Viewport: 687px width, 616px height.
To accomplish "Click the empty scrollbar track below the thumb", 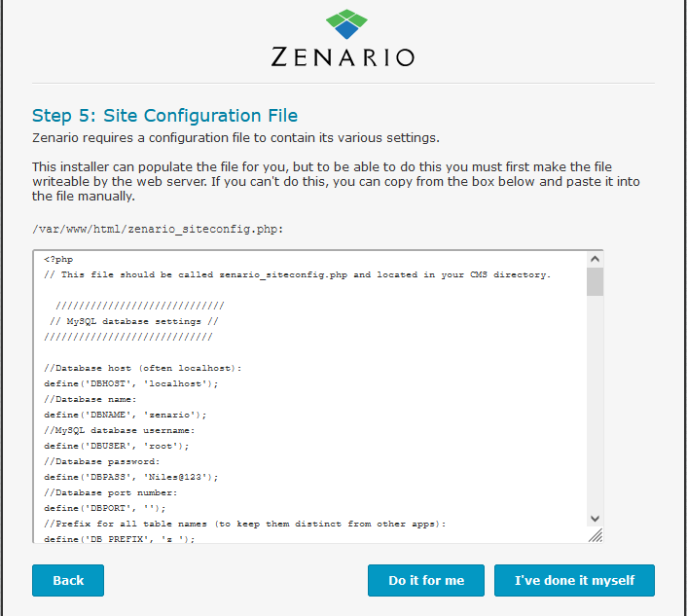I will tap(595, 409).
